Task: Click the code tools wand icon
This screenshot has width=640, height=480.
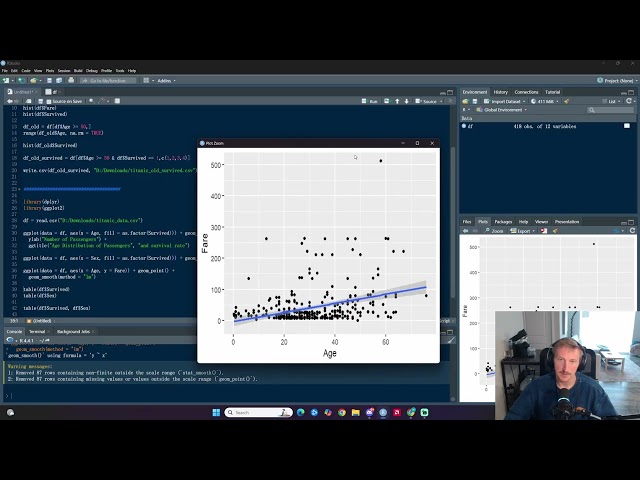Action: point(101,101)
